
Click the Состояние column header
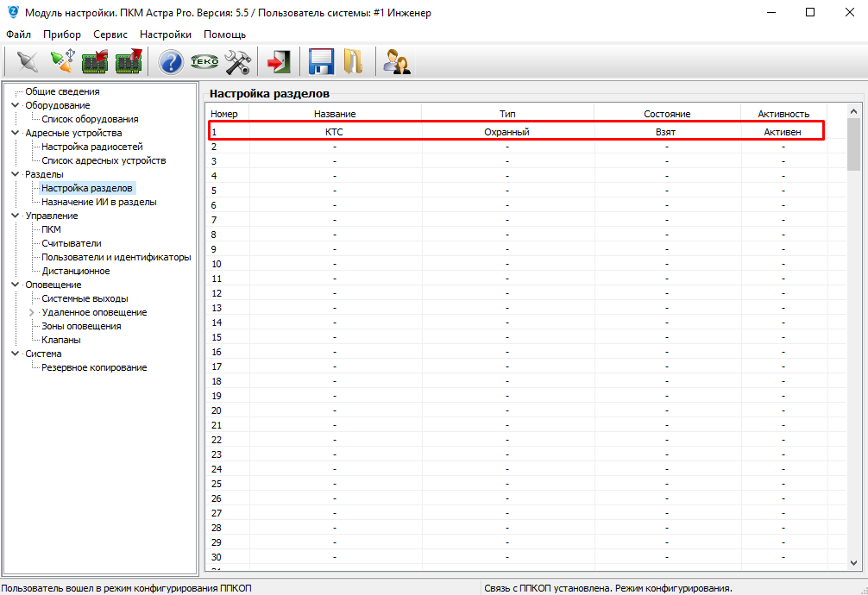coord(667,114)
